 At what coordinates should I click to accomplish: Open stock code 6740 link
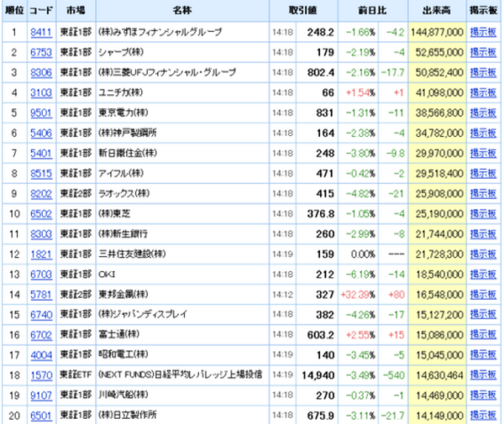pos(41,315)
